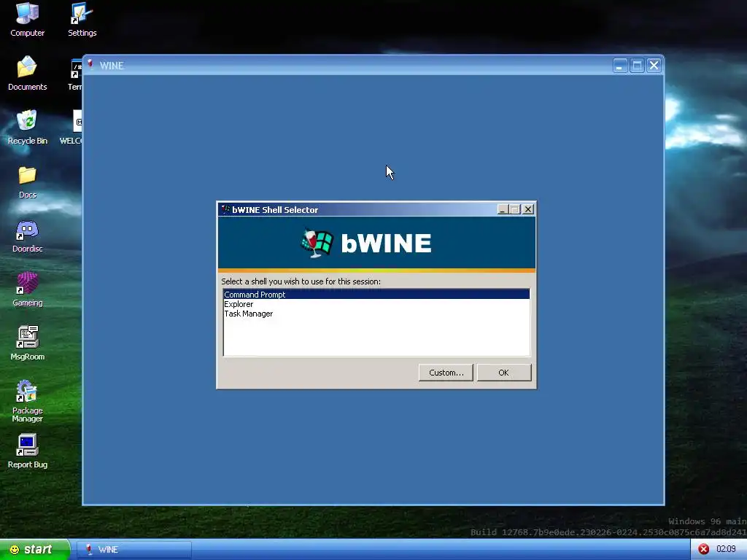This screenshot has width=747, height=560.
Task: Select Explorer in shell list
Action: click(x=376, y=304)
